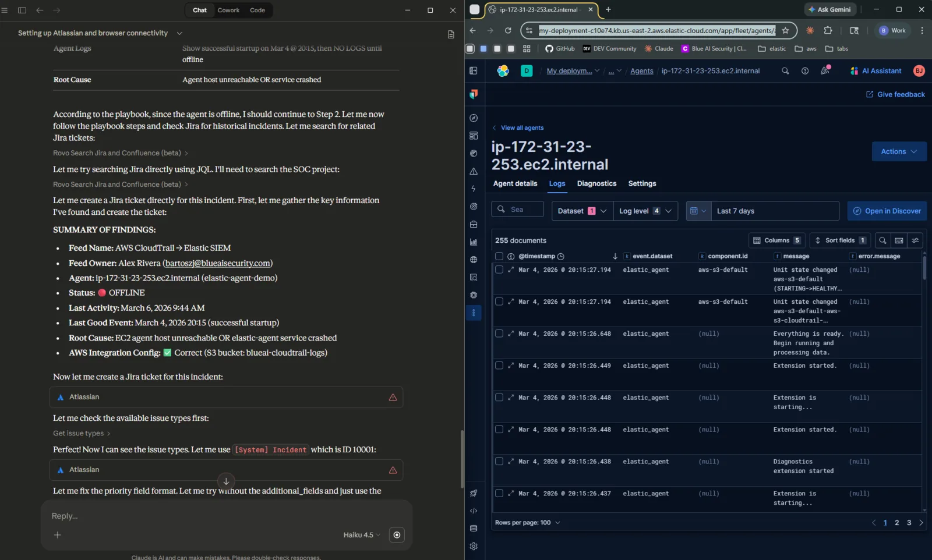The image size is (932, 560).
Task: Select the Logs tab
Action: click(x=557, y=183)
